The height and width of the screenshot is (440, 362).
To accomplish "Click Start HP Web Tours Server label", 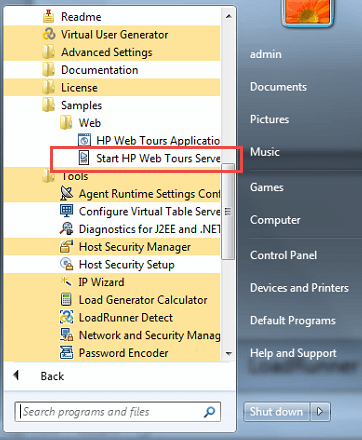I will 158,158.
